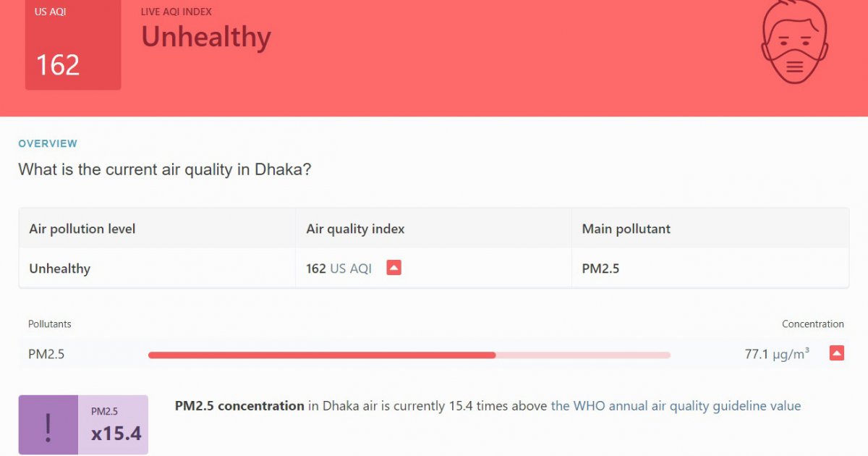Switch to the OVERVIEW section
The height and width of the screenshot is (456, 868).
point(48,143)
